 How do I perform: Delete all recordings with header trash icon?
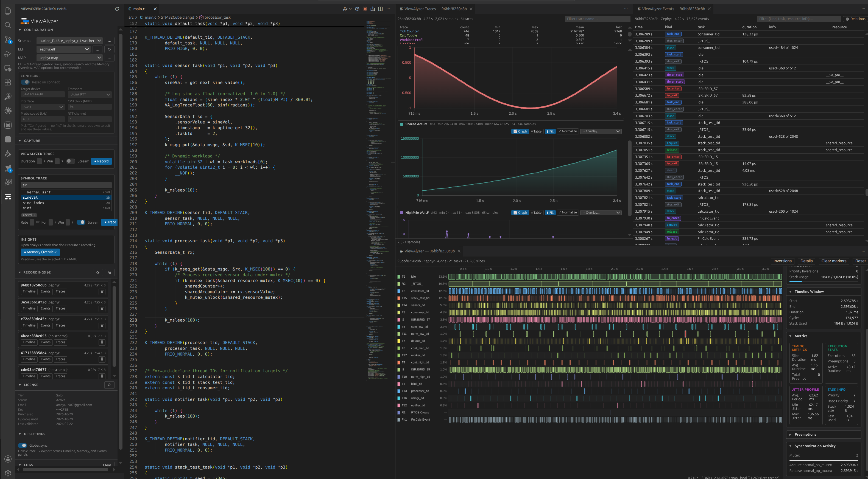tap(110, 272)
